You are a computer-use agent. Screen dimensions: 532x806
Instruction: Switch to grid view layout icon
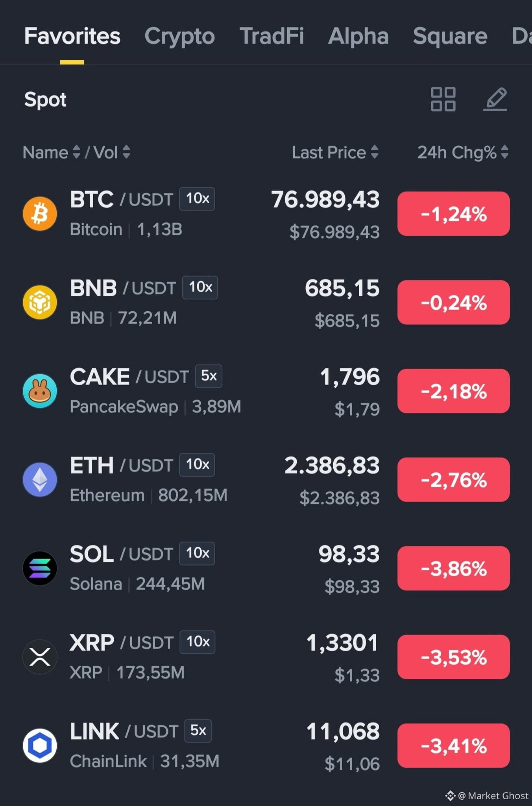443,99
